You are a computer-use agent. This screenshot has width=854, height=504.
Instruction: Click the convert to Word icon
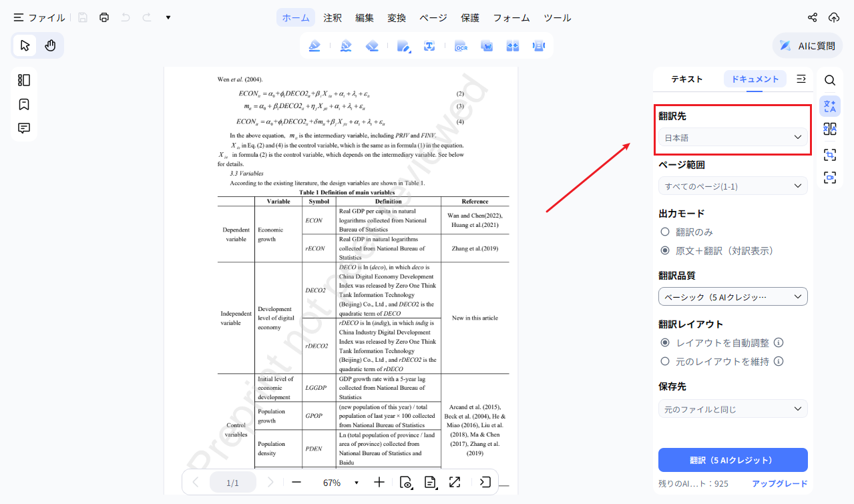tap(487, 45)
